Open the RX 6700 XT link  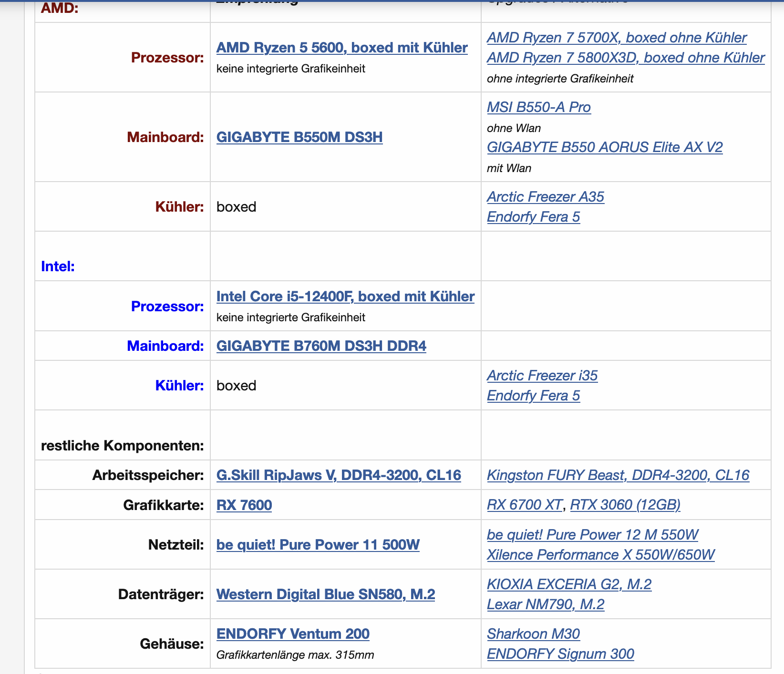click(x=525, y=505)
